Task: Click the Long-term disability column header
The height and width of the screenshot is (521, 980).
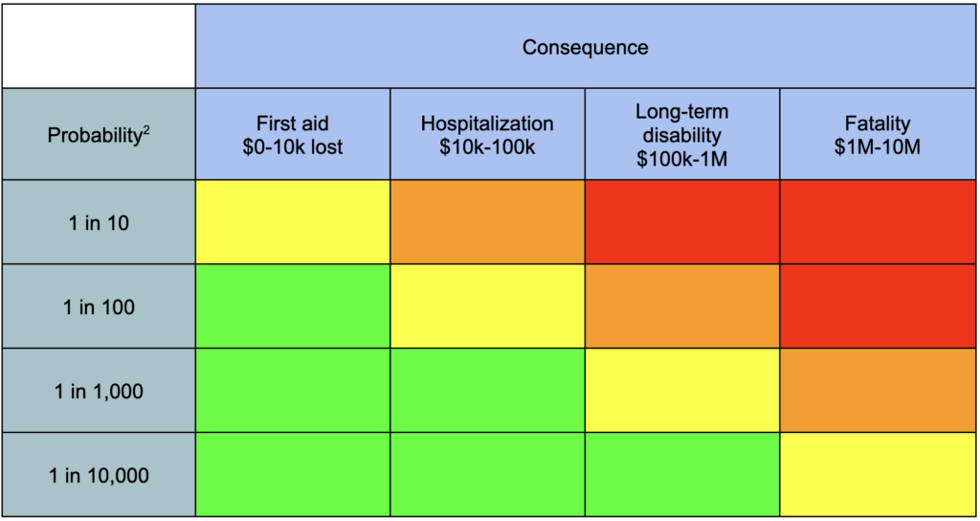Action: tap(681, 135)
